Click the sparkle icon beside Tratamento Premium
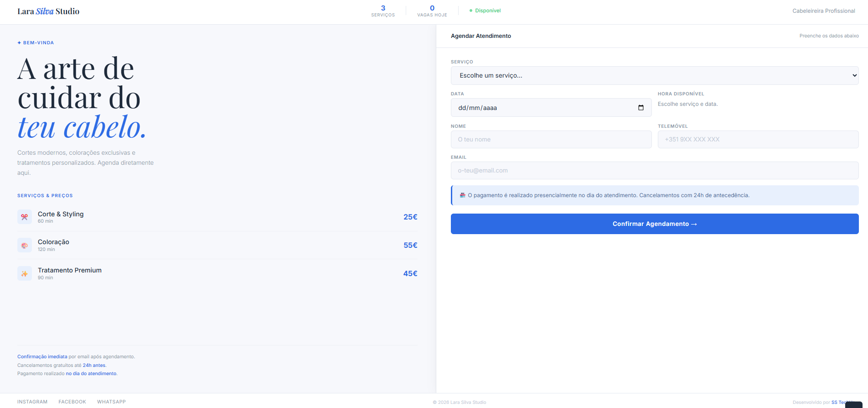 point(25,273)
